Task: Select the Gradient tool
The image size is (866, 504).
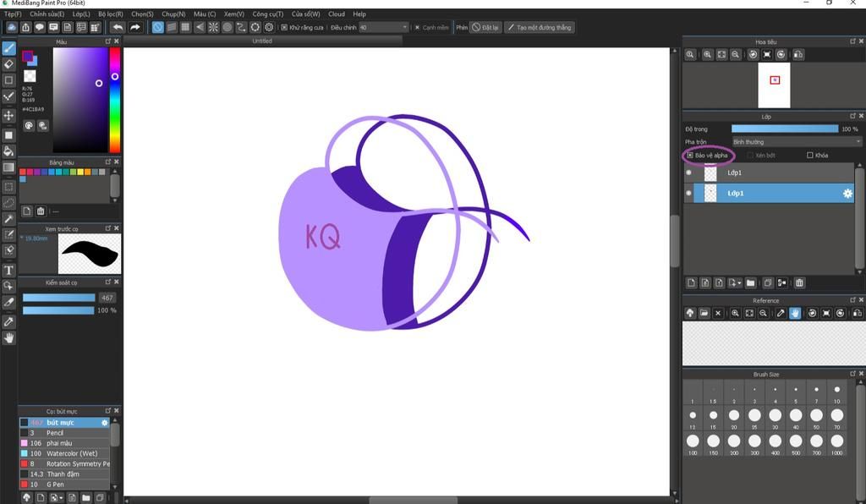Action: point(8,167)
